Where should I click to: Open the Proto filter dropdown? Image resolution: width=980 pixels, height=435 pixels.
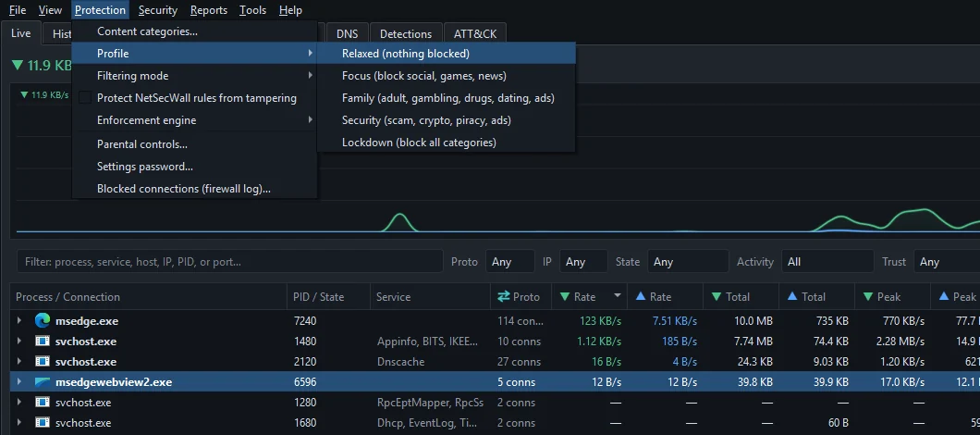pos(509,262)
